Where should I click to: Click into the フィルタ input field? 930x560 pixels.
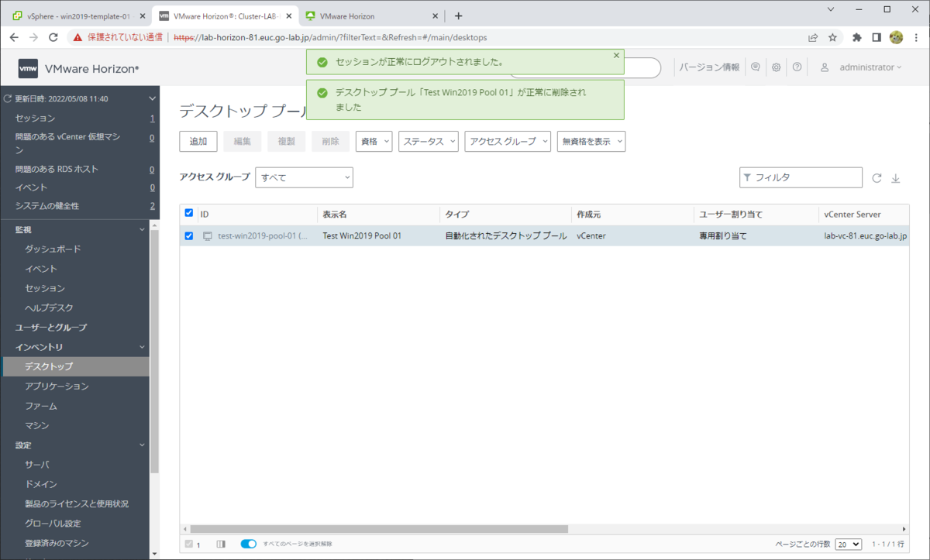pyautogui.click(x=801, y=177)
